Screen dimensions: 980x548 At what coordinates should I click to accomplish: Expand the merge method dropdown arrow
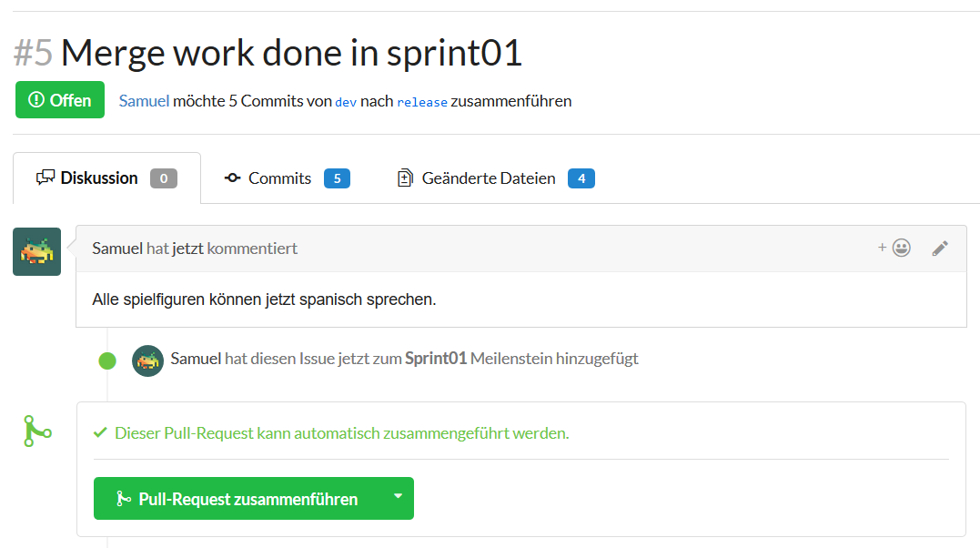[x=397, y=497]
